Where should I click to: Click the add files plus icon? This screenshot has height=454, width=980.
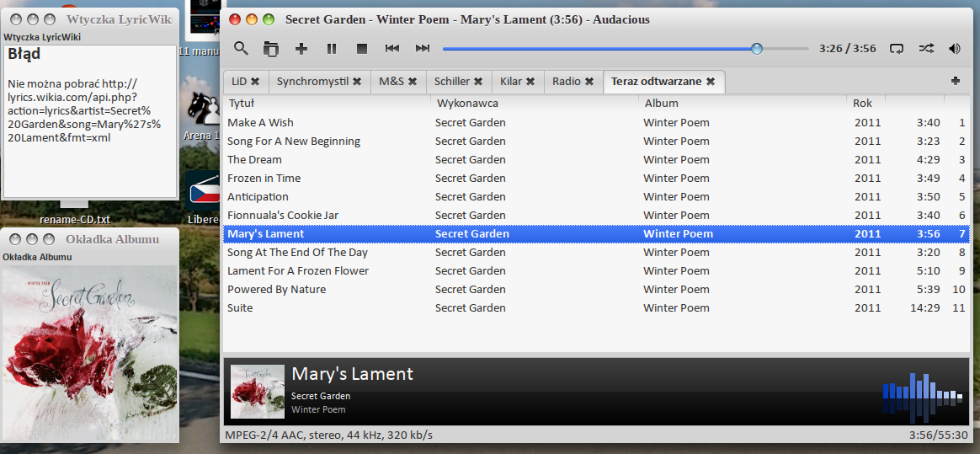[301, 49]
